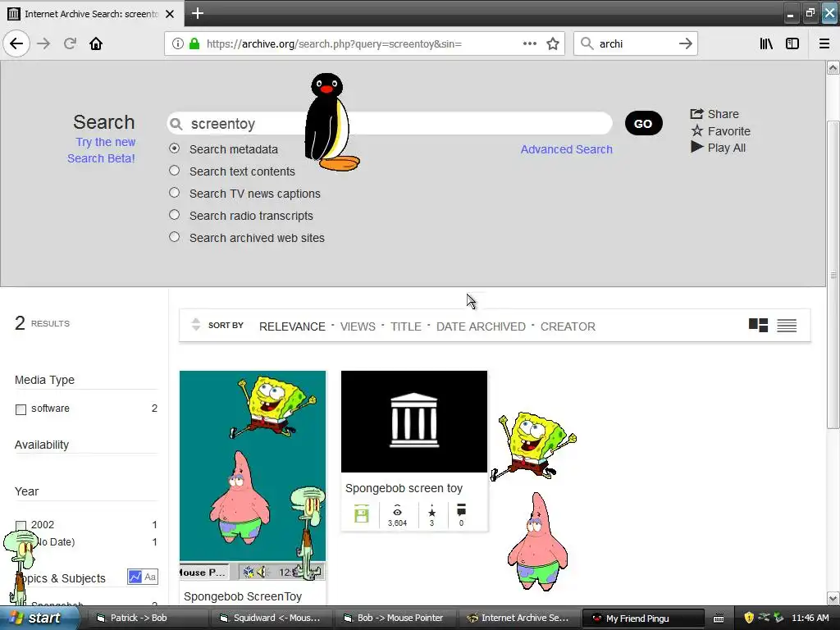
Task: Switch to My Friend Pingu taskbar window
Action: (x=643, y=618)
